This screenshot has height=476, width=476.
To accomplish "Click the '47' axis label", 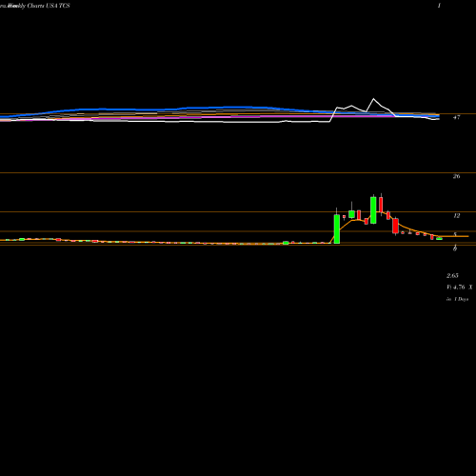I will click(x=456, y=117).
